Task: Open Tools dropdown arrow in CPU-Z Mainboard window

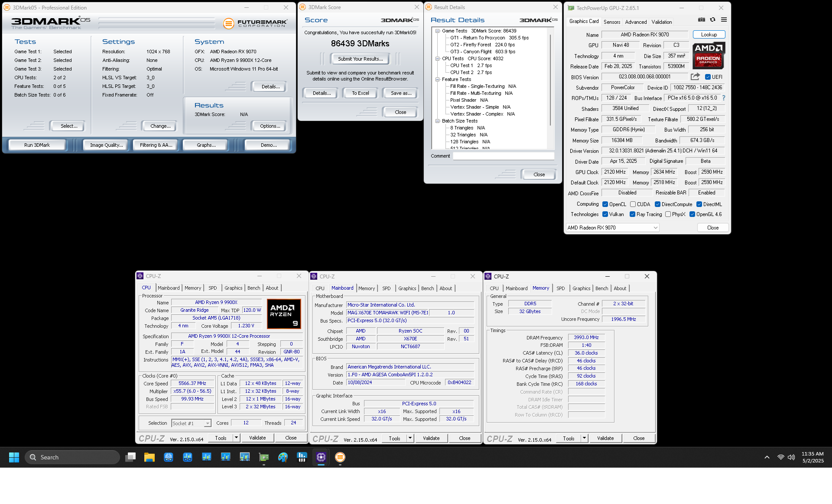Action: [410, 438]
